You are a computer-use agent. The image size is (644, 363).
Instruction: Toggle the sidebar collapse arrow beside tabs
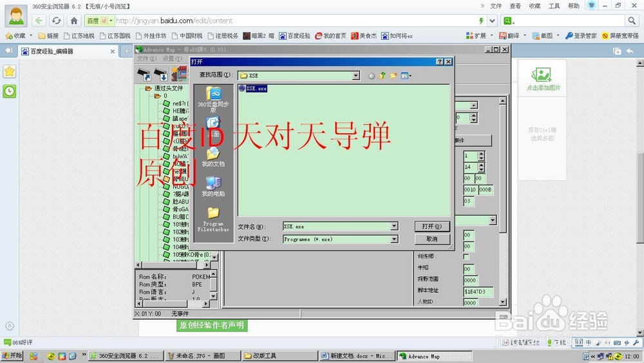tap(8, 51)
